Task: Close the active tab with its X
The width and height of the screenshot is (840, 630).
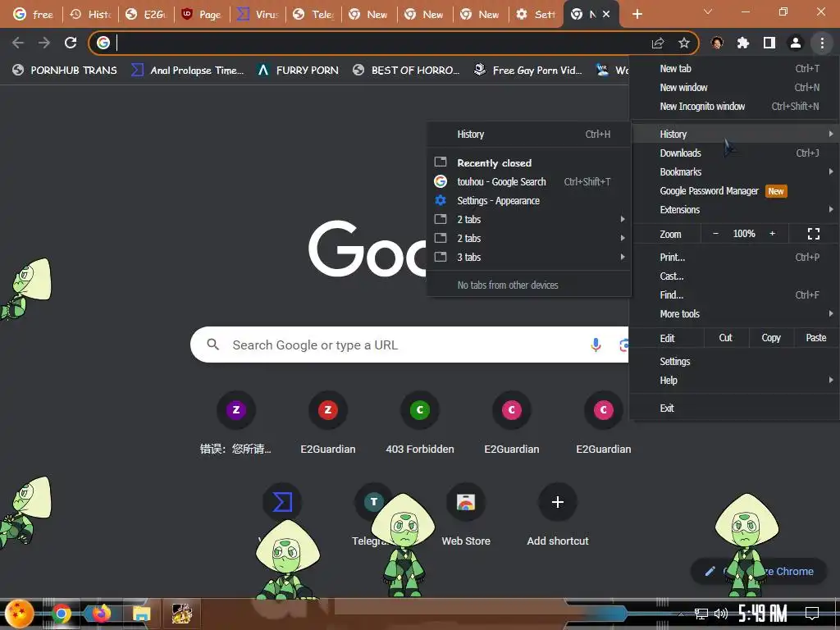Action: click(606, 14)
